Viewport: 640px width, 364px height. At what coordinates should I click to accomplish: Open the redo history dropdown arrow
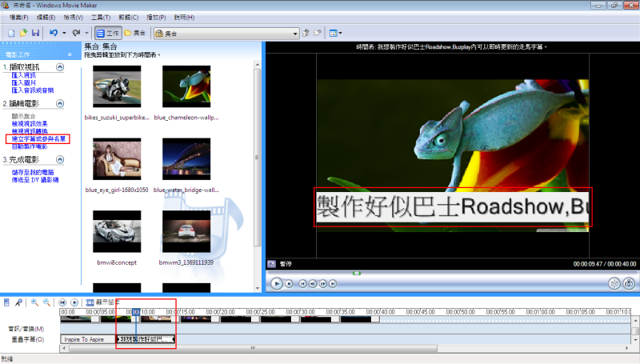pos(86,33)
